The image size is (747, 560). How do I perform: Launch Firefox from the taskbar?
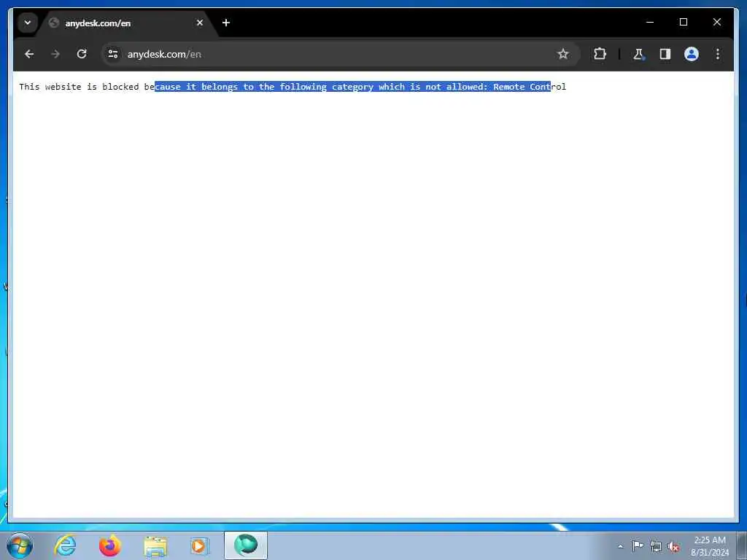[x=110, y=545]
